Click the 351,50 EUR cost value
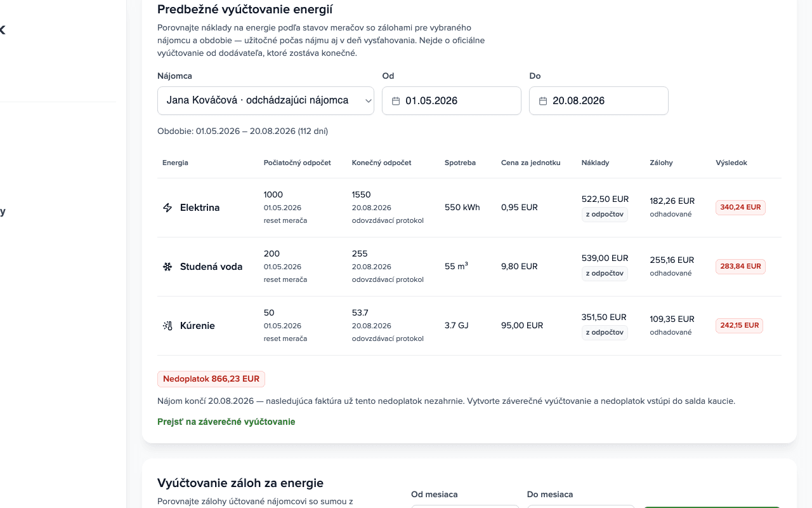The width and height of the screenshot is (812, 508). [x=604, y=317]
